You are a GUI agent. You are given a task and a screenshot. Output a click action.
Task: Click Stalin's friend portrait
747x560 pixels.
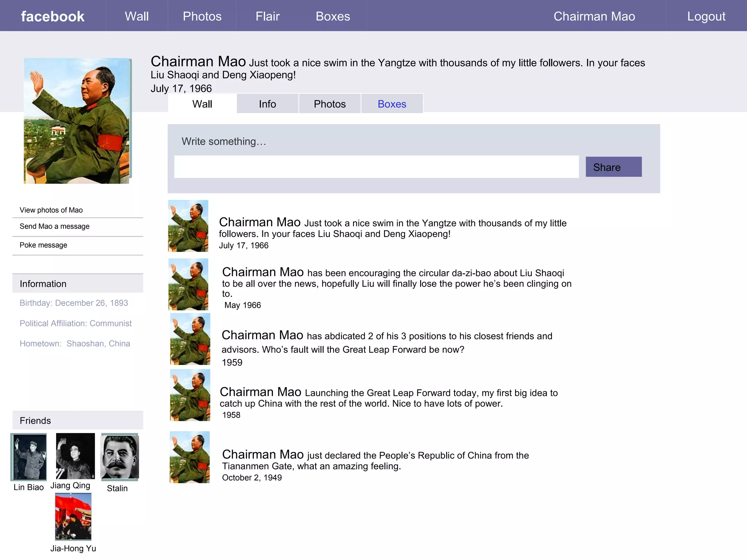click(x=120, y=456)
